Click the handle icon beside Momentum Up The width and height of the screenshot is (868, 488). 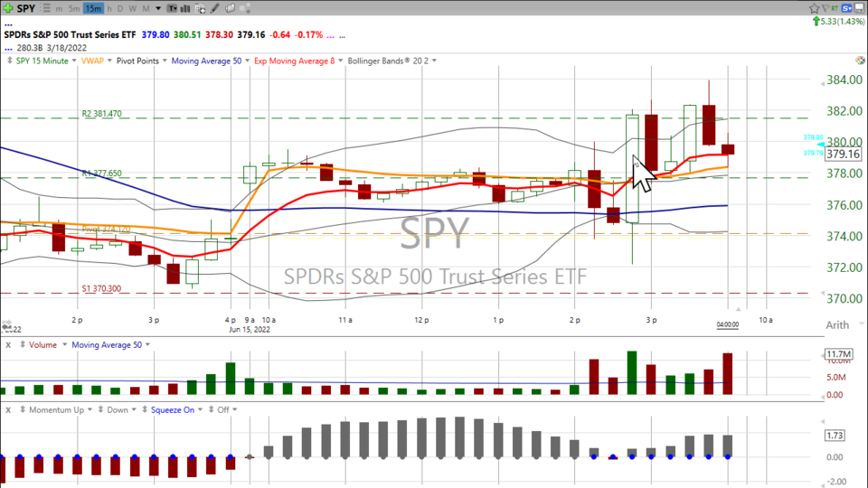tap(22, 410)
